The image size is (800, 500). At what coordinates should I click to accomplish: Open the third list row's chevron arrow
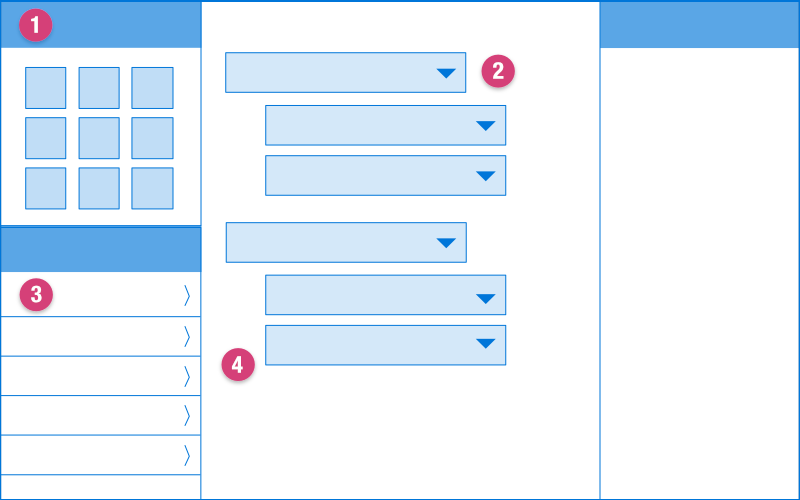click(187, 376)
